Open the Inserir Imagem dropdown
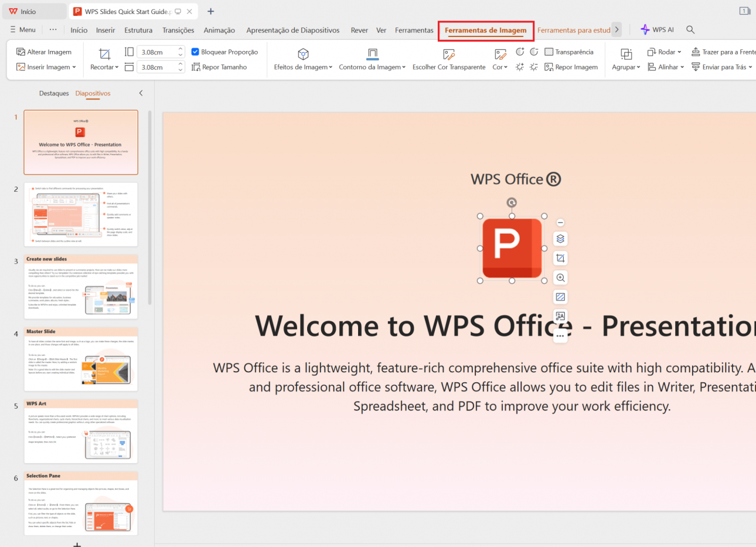 click(x=46, y=67)
